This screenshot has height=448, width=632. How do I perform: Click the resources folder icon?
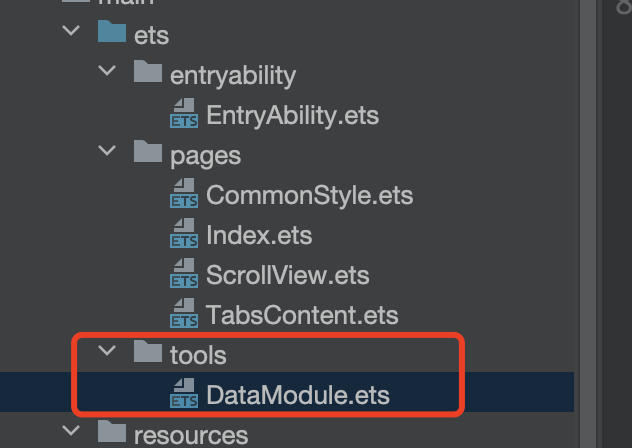point(112,435)
